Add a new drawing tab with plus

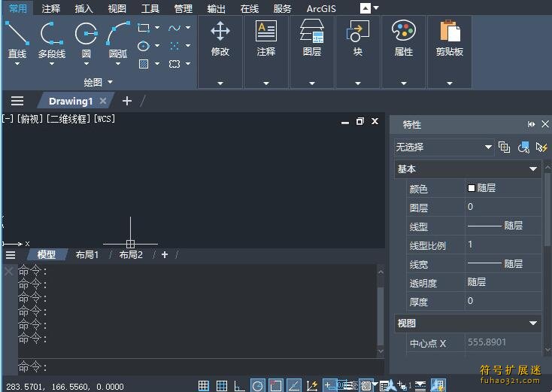(127, 101)
